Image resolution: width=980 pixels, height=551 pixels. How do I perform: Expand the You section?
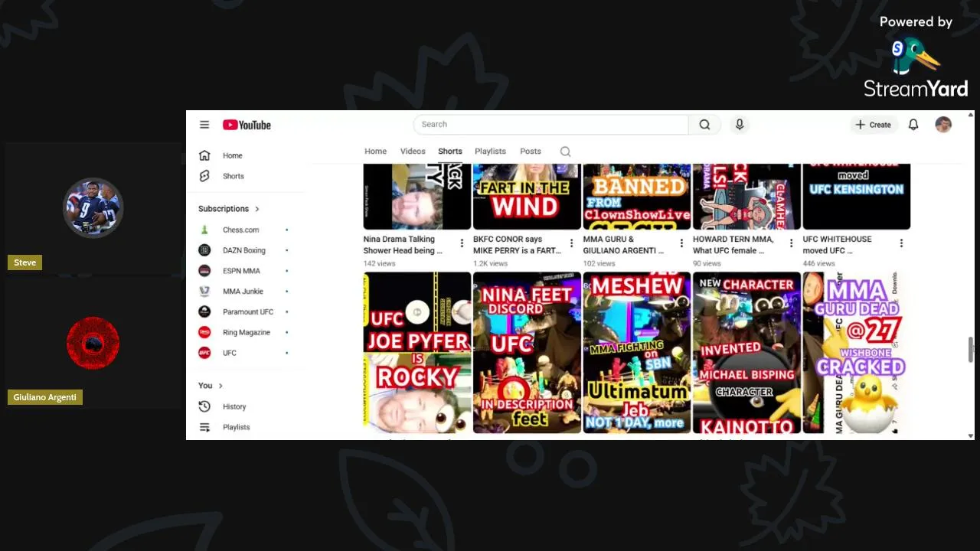[x=211, y=386]
